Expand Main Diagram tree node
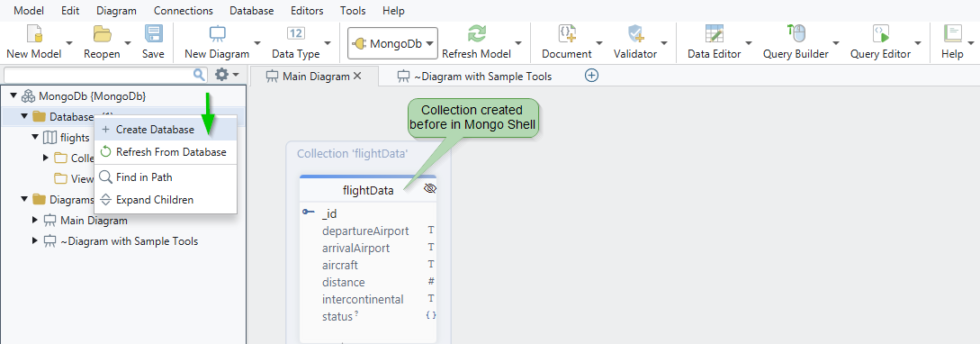This screenshot has height=344, width=980. (35, 220)
